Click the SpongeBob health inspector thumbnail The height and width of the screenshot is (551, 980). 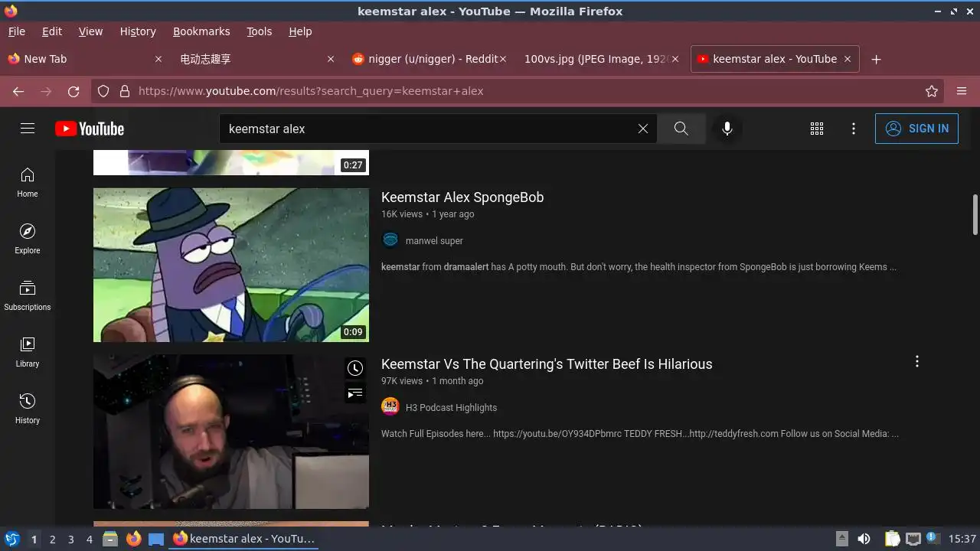(231, 265)
